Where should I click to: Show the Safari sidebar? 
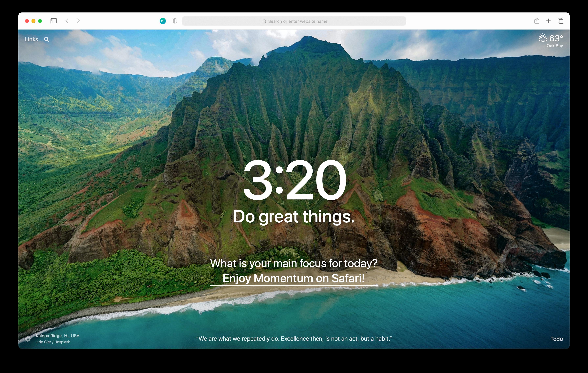tap(54, 21)
